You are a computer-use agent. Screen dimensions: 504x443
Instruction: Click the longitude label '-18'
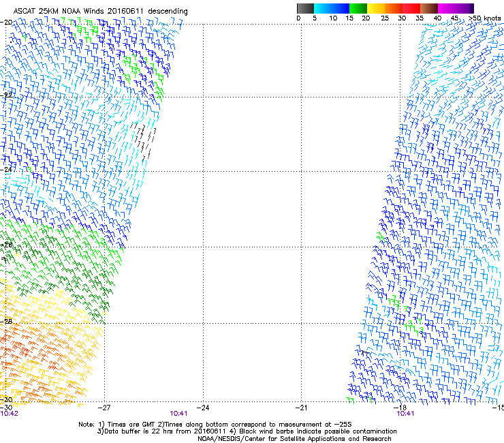[400, 408]
